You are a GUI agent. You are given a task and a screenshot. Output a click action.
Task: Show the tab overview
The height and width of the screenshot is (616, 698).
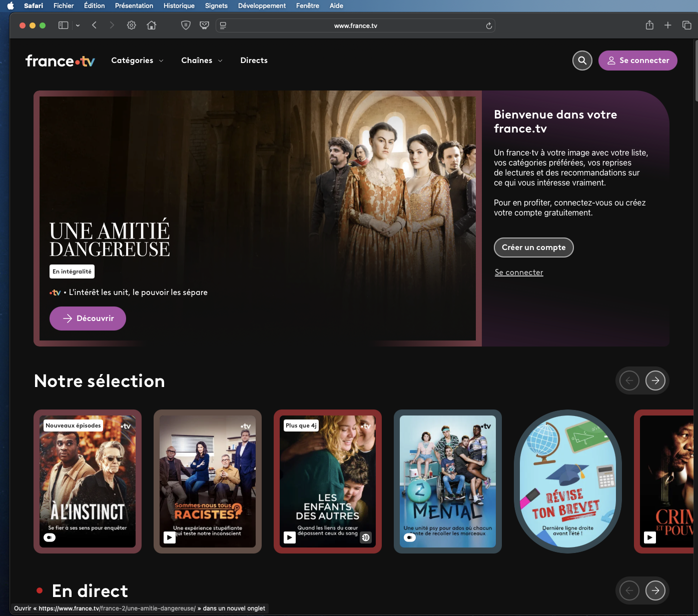pos(686,25)
